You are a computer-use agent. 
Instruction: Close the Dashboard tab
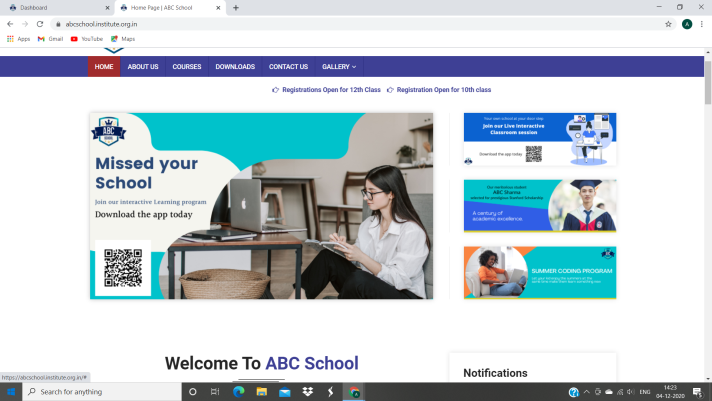pos(107,8)
